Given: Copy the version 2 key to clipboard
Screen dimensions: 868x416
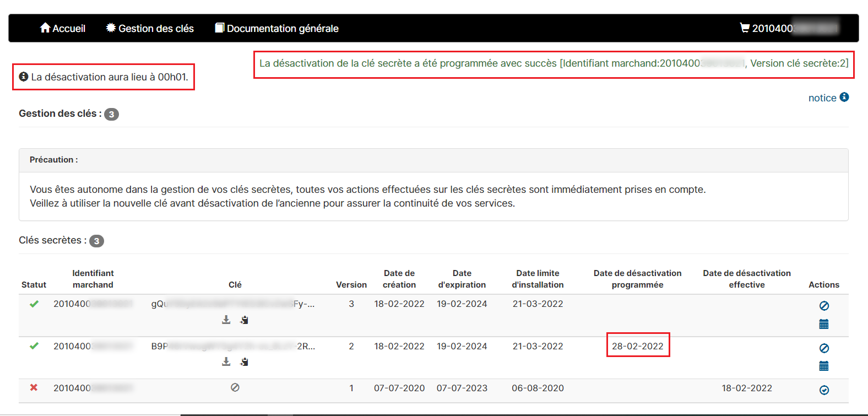Looking at the screenshot, I should (244, 361).
